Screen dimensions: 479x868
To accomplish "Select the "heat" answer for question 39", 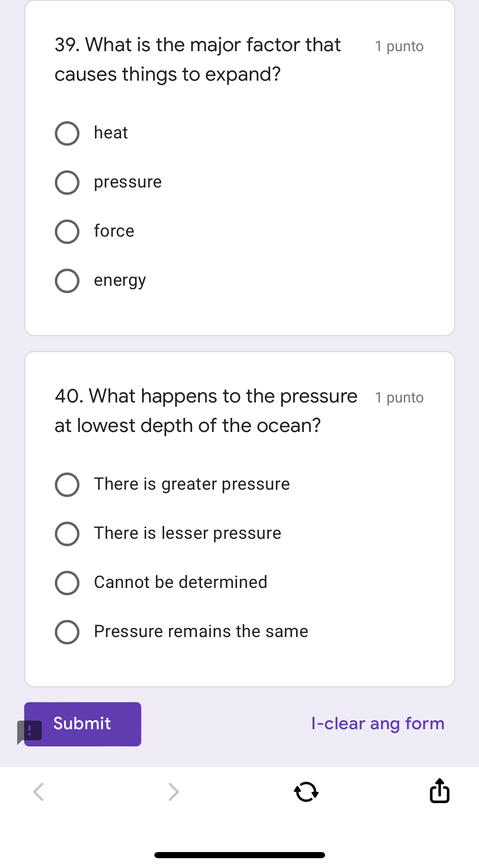I will tap(67, 133).
